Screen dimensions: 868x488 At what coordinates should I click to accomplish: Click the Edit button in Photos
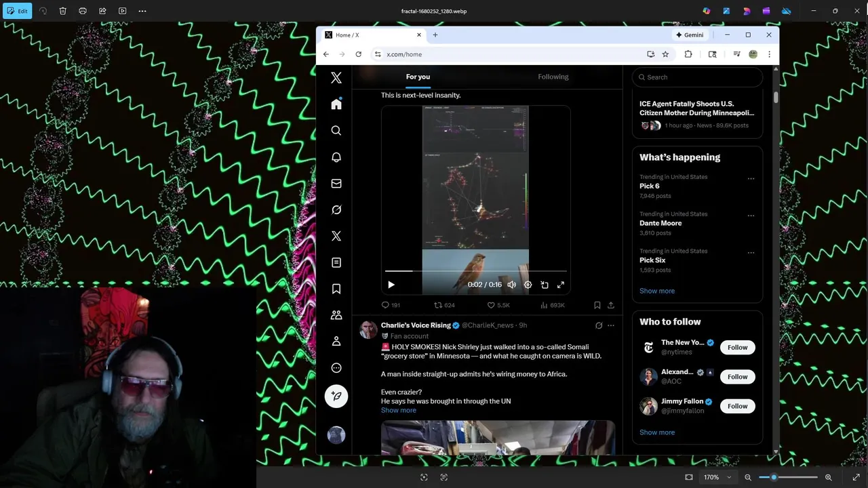point(17,11)
